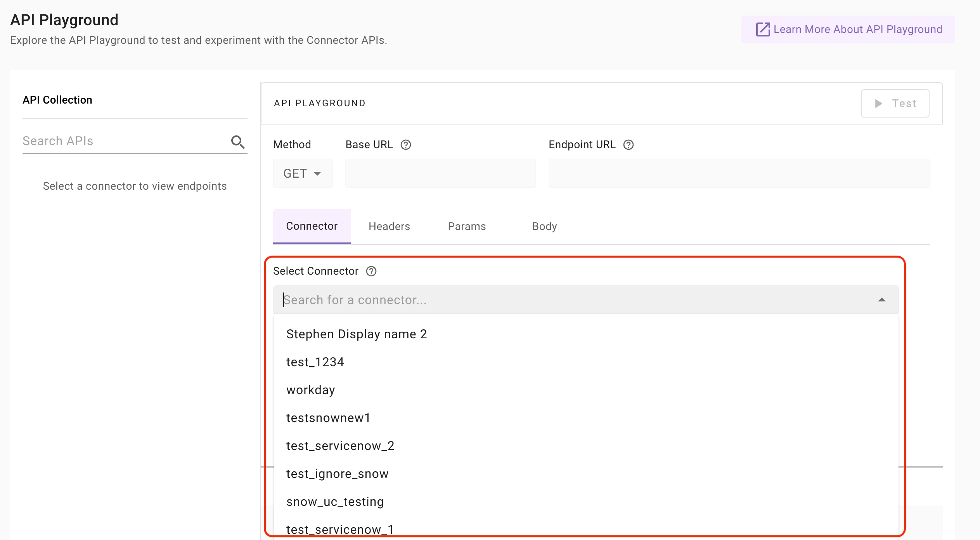
Task: Switch to the Headers tab
Action: tap(389, 227)
